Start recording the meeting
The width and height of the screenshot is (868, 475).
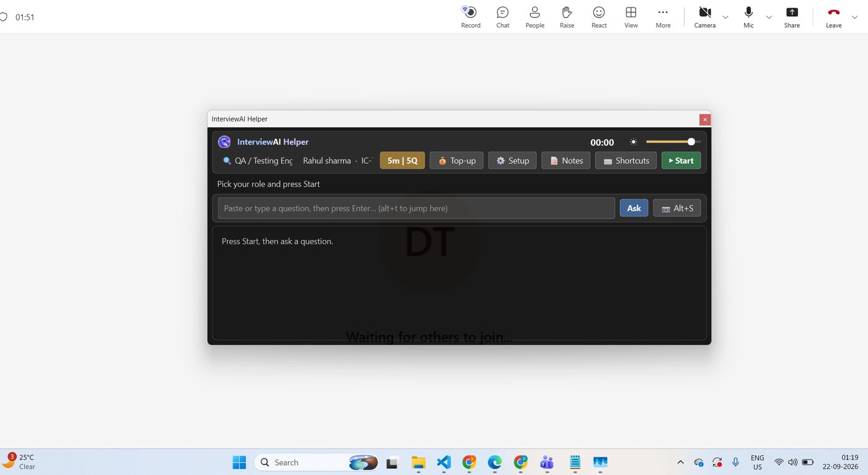pyautogui.click(x=471, y=17)
